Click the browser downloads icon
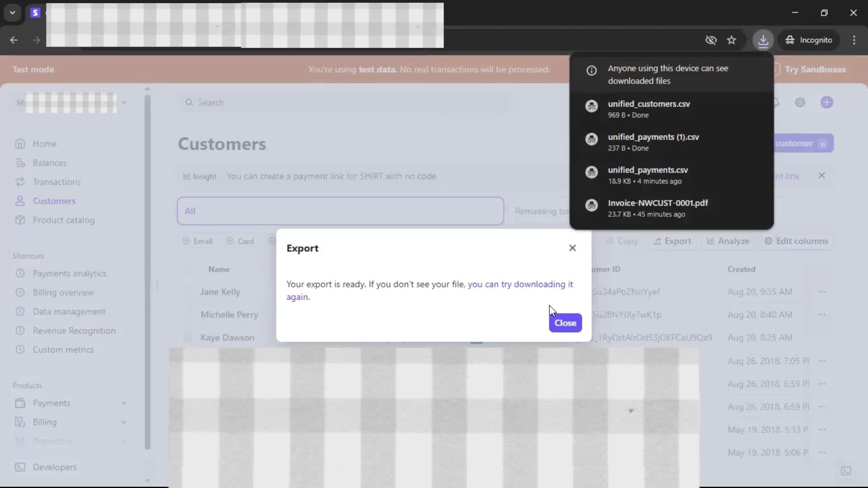 click(x=763, y=40)
